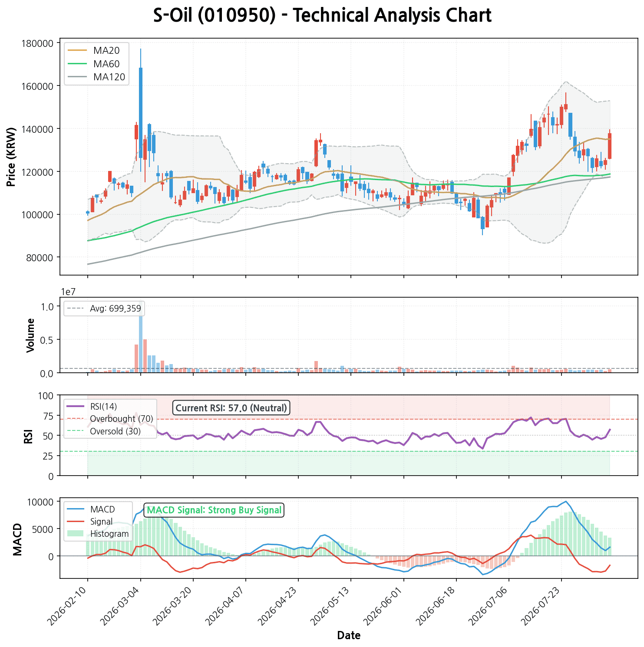
Task: Click the 120000 price tick label
Action: coord(37,172)
